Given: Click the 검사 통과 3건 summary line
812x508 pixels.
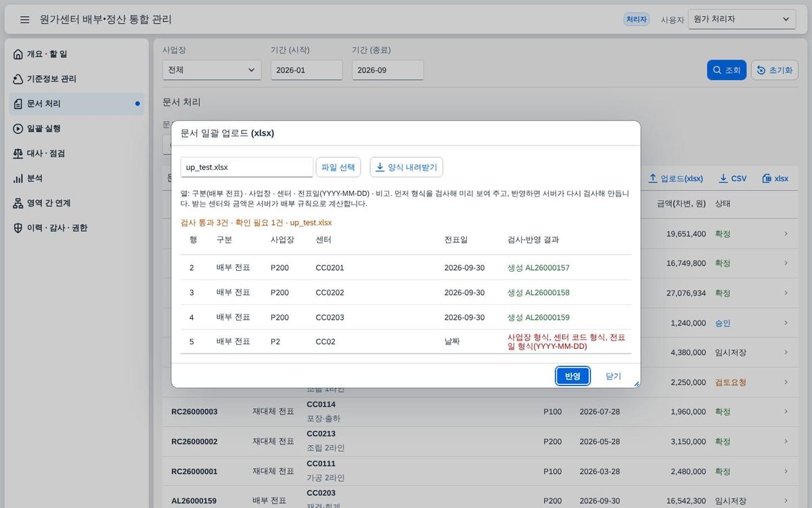Looking at the screenshot, I should [x=256, y=222].
